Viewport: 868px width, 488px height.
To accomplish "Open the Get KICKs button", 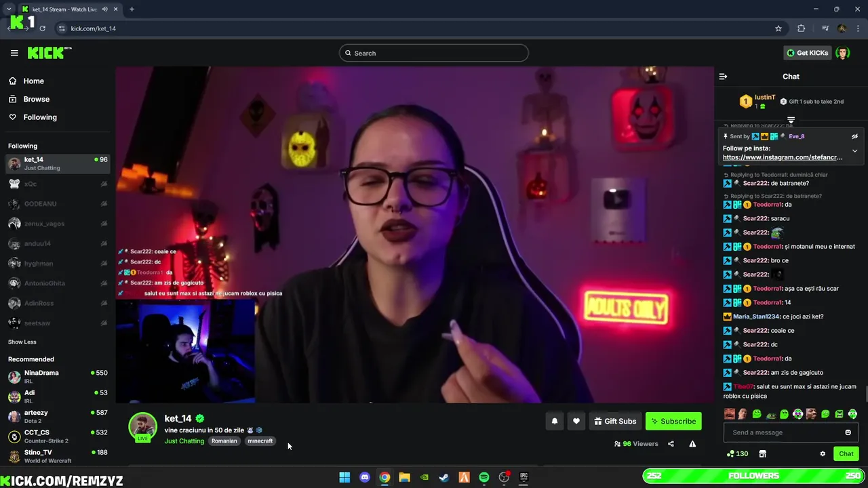I will pos(807,53).
